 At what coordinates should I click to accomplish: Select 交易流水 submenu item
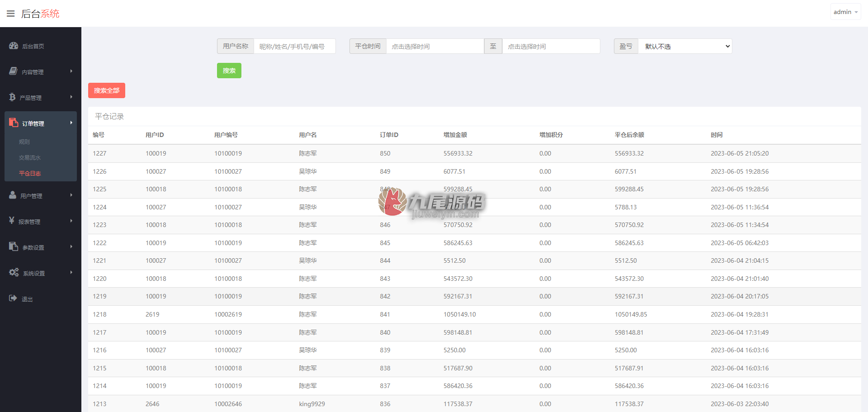(x=30, y=158)
